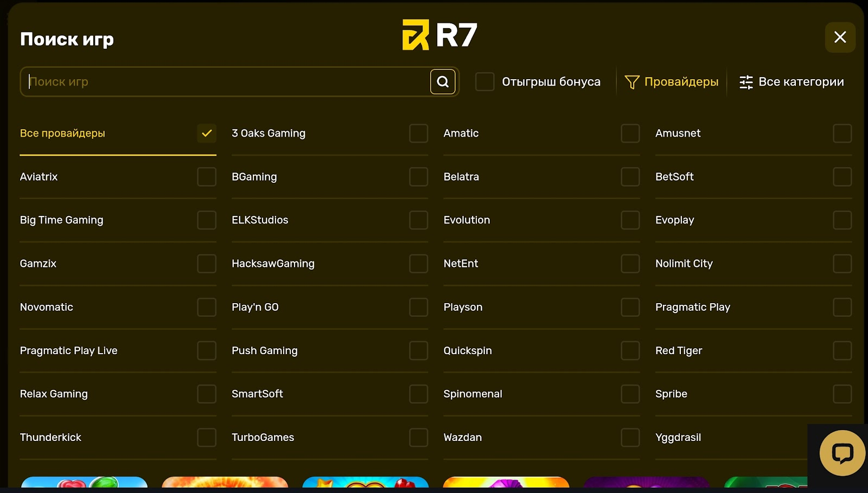Check the Evolution provider box
The width and height of the screenshot is (868, 493).
[630, 220]
